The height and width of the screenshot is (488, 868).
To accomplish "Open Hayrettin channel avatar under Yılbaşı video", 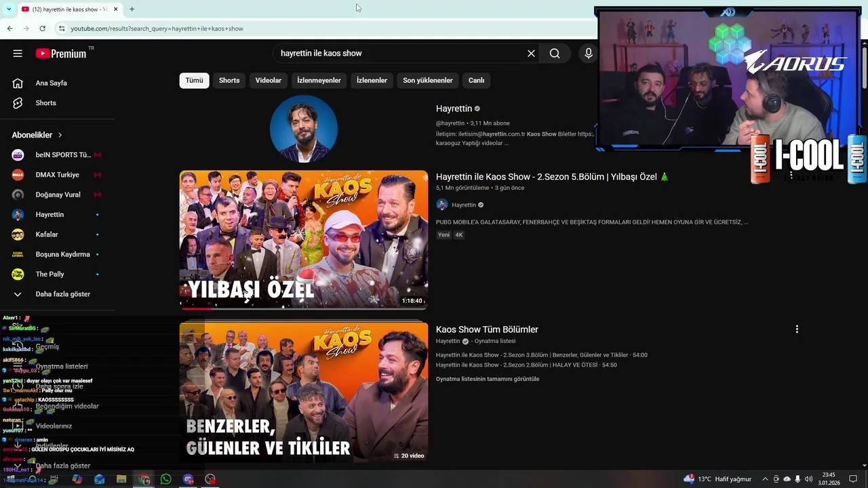I will pyautogui.click(x=442, y=205).
